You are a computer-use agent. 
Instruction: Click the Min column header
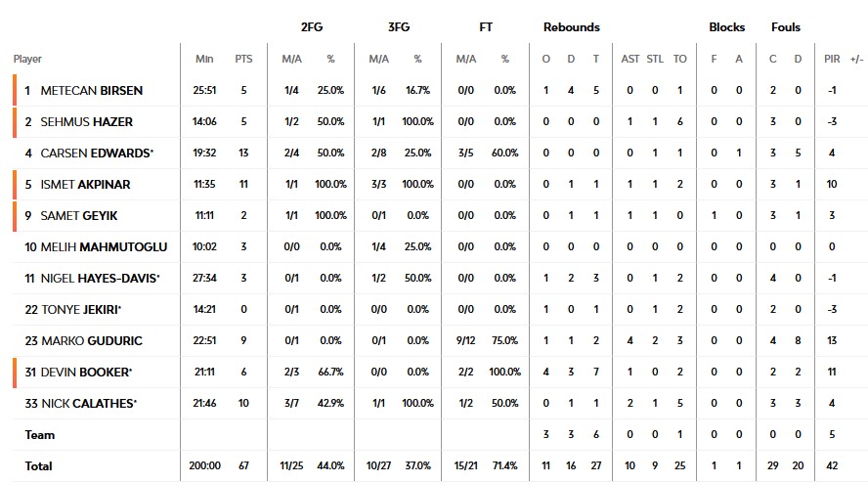tap(204, 60)
